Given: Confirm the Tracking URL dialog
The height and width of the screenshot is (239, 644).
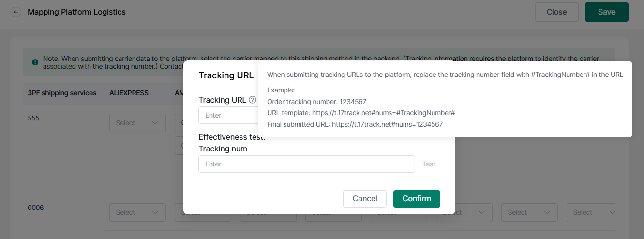Looking at the screenshot, I should (417, 198).
